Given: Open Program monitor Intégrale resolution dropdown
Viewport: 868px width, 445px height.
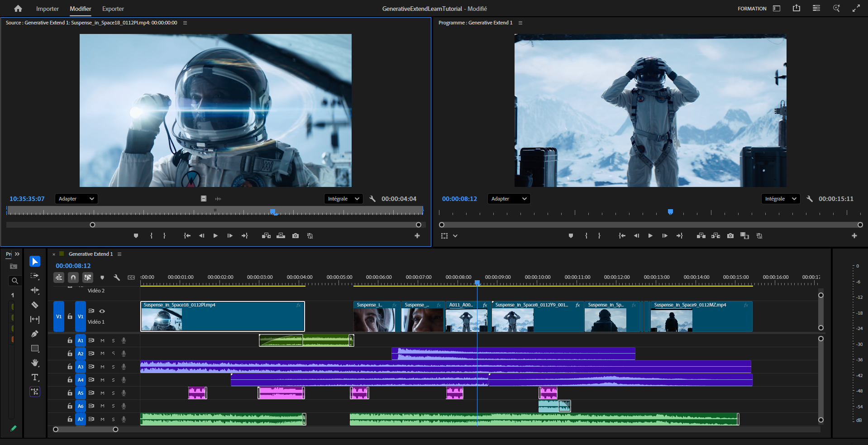Looking at the screenshot, I should (780, 199).
